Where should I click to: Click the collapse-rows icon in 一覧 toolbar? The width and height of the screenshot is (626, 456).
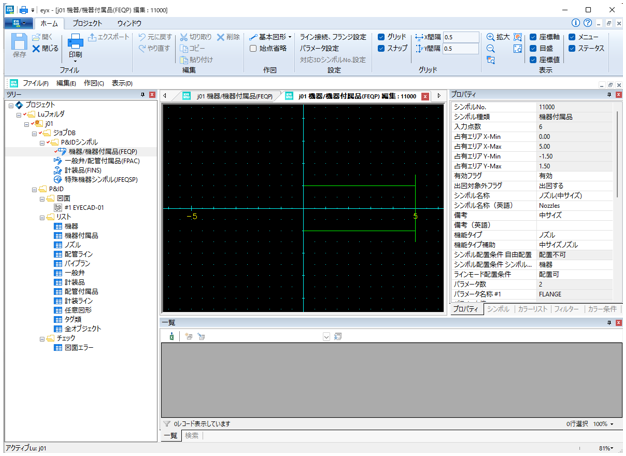pos(201,337)
